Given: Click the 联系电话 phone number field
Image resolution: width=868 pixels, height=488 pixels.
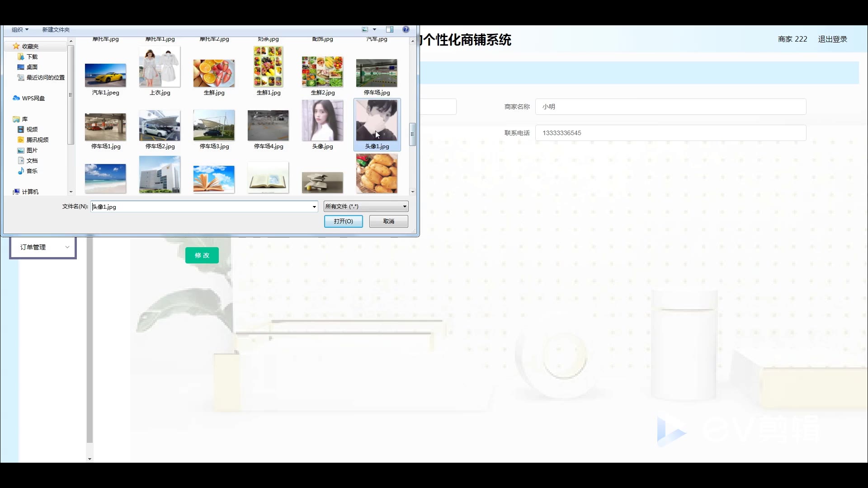Looking at the screenshot, I should tap(670, 133).
